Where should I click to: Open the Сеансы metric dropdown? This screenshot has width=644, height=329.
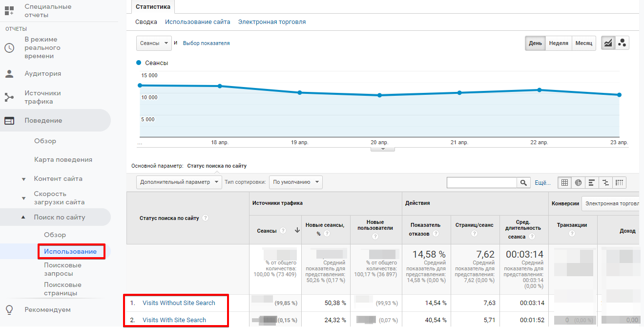coord(153,43)
